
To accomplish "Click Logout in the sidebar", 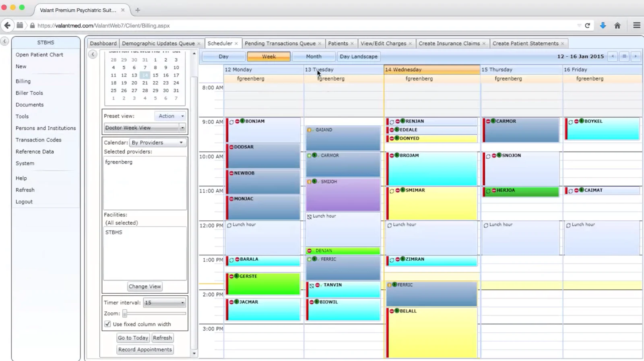I will [24, 201].
